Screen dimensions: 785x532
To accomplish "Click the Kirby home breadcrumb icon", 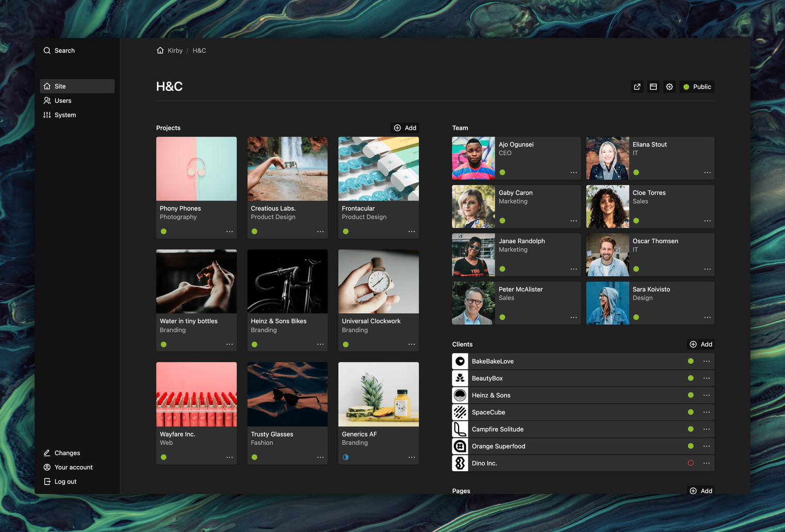I will coord(160,51).
